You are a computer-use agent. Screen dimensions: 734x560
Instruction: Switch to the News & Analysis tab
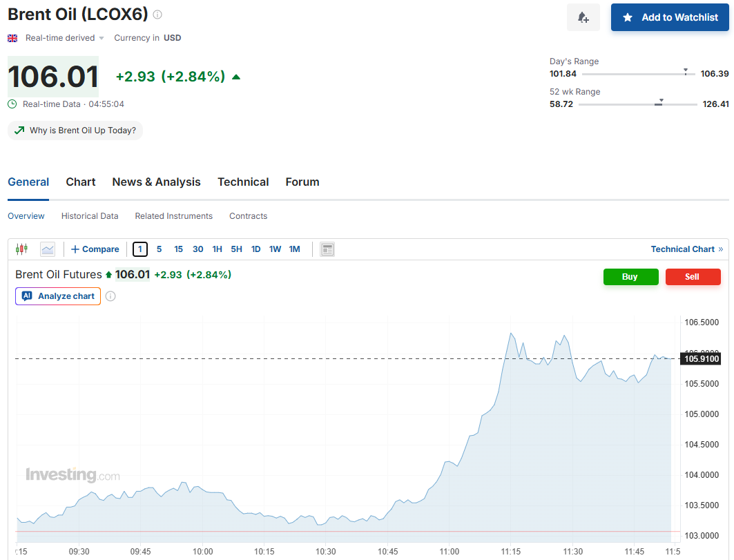(x=156, y=182)
